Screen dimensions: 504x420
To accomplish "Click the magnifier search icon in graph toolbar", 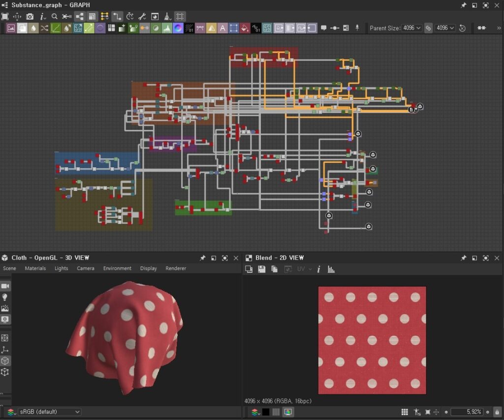I will (x=55, y=16).
